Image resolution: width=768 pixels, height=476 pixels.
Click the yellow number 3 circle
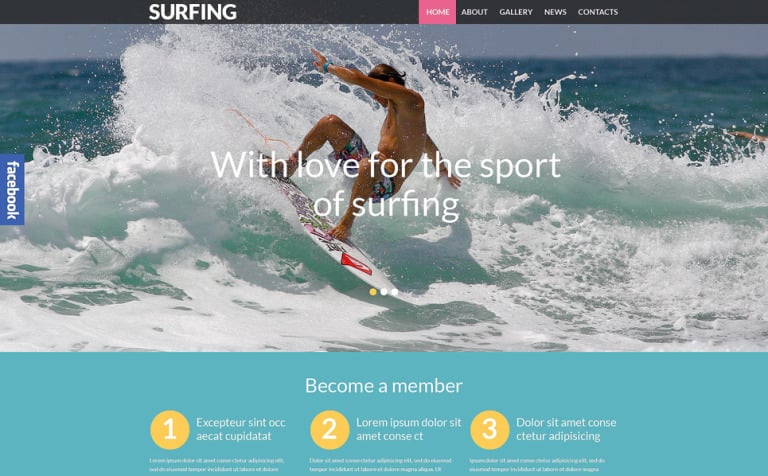(x=490, y=430)
